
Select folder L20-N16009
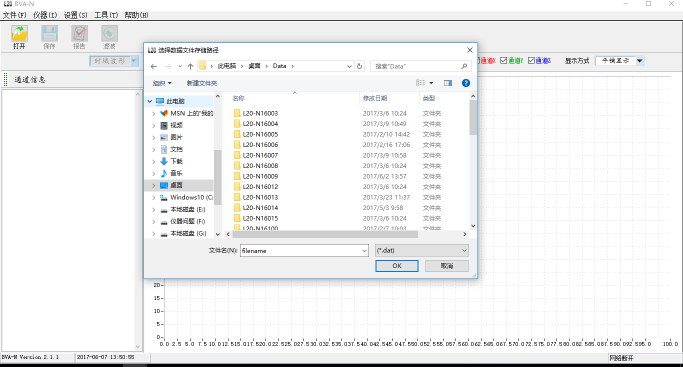[260, 176]
